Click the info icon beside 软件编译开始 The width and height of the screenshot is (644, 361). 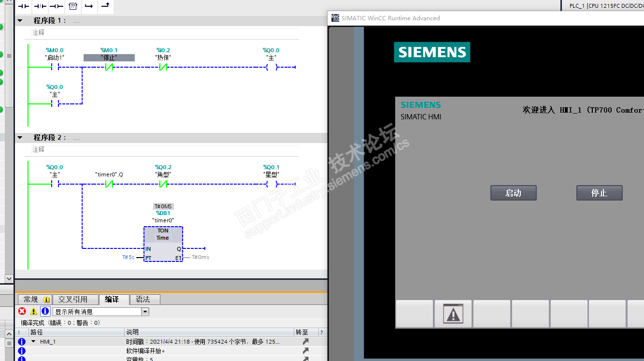pos(22,351)
